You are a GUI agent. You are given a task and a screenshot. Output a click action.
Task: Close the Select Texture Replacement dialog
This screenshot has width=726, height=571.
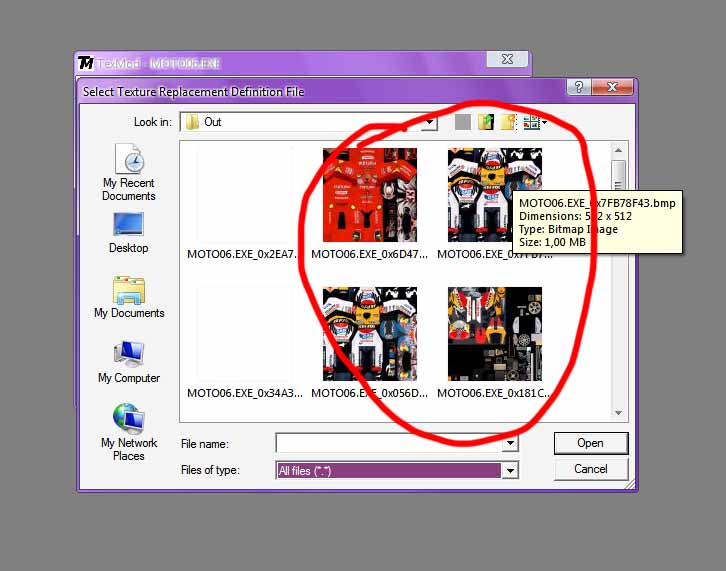[612, 87]
